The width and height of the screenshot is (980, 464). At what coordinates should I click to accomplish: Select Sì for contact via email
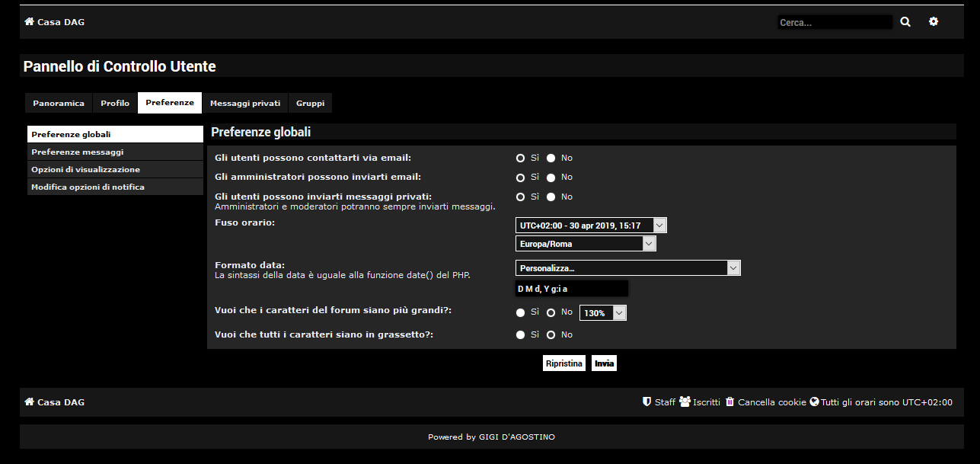(519, 158)
